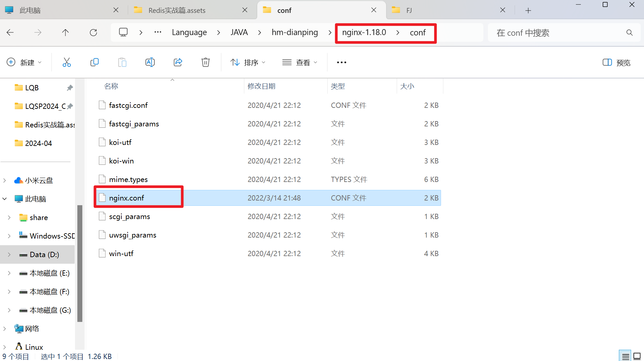Toggle the preview pane
The image size is (644, 361).
[616, 63]
